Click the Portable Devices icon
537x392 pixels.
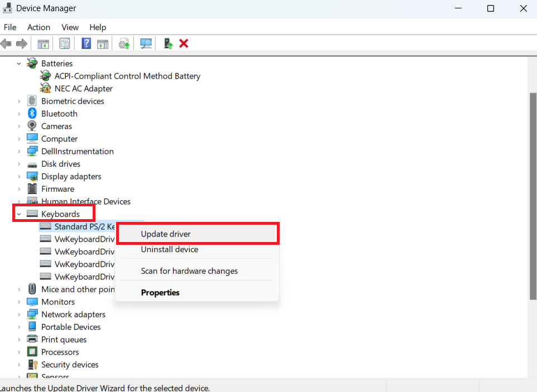(x=32, y=326)
